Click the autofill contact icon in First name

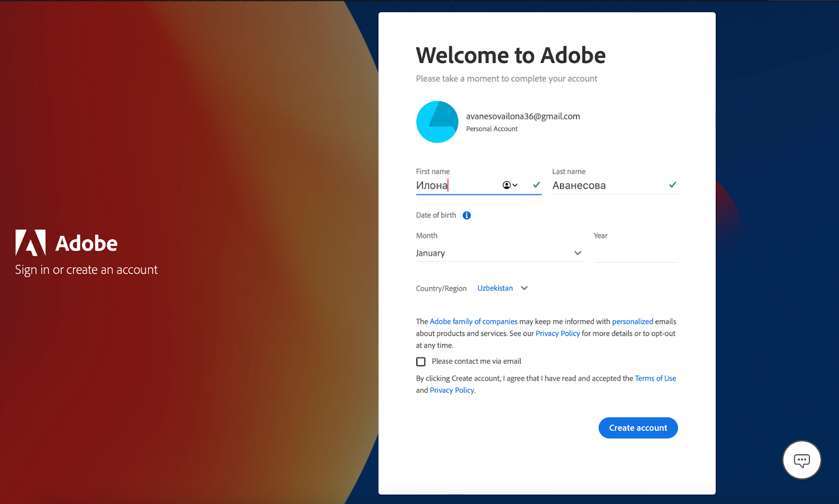(x=510, y=185)
